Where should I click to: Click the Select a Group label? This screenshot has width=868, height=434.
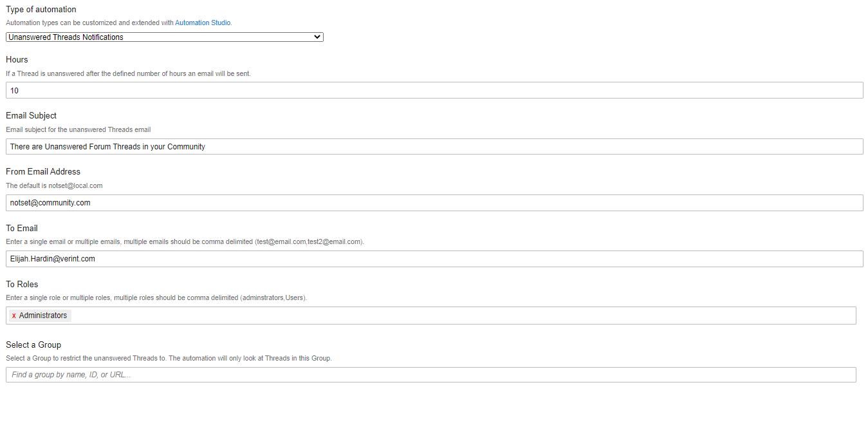click(x=33, y=345)
